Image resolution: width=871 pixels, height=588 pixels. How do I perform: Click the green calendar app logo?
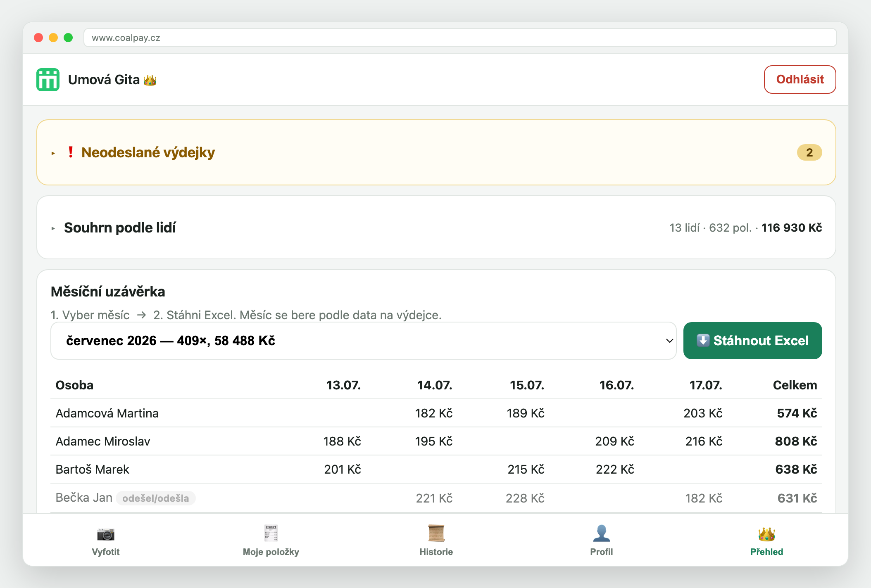point(48,80)
